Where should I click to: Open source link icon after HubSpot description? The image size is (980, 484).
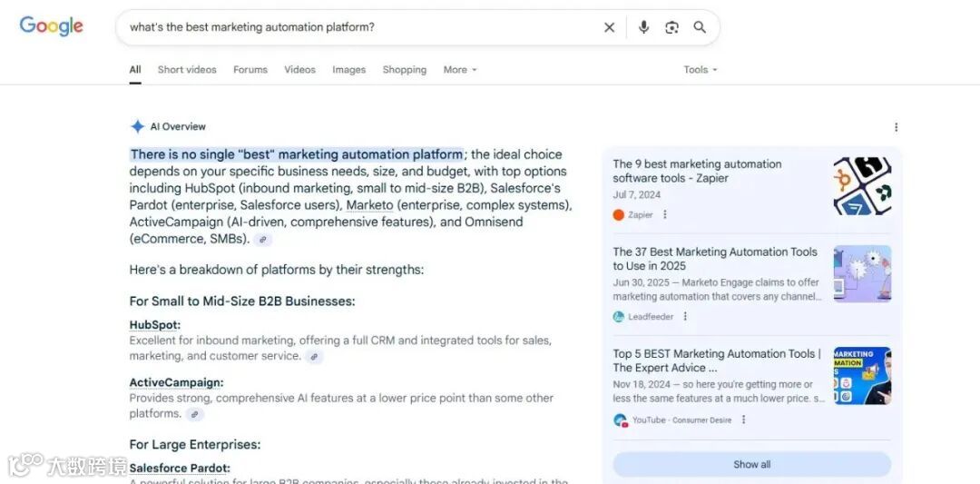pos(314,357)
